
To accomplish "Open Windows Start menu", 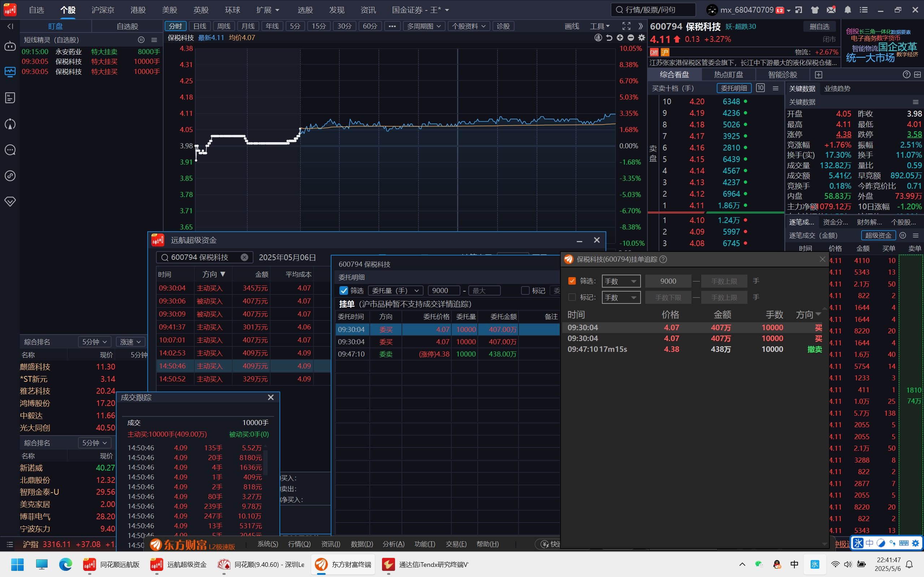I will [x=17, y=564].
